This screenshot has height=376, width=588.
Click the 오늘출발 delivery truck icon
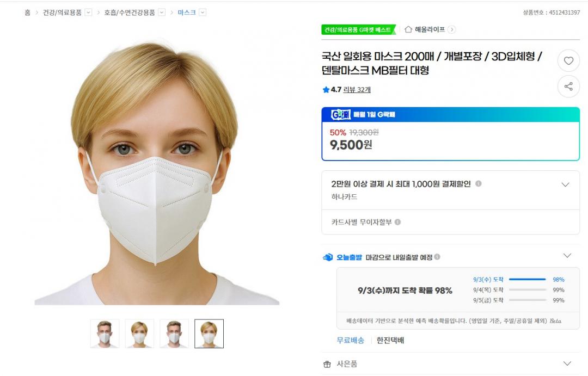pyautogui.click(x=328, y=257)
